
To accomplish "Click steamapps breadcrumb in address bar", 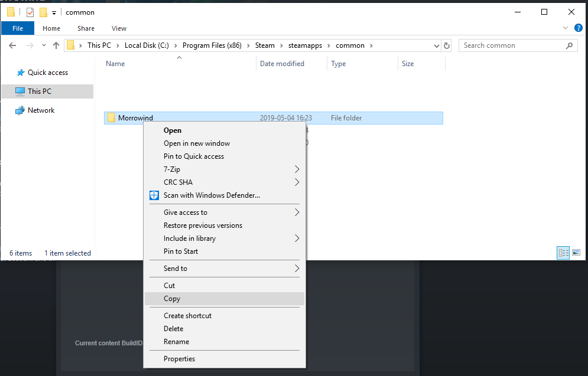I will coord(306,45).
